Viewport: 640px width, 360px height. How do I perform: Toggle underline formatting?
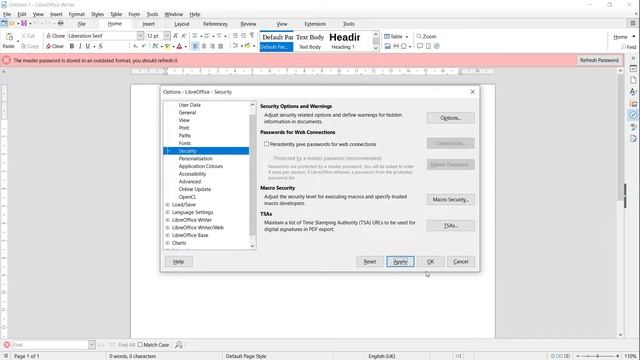(87, 46)
